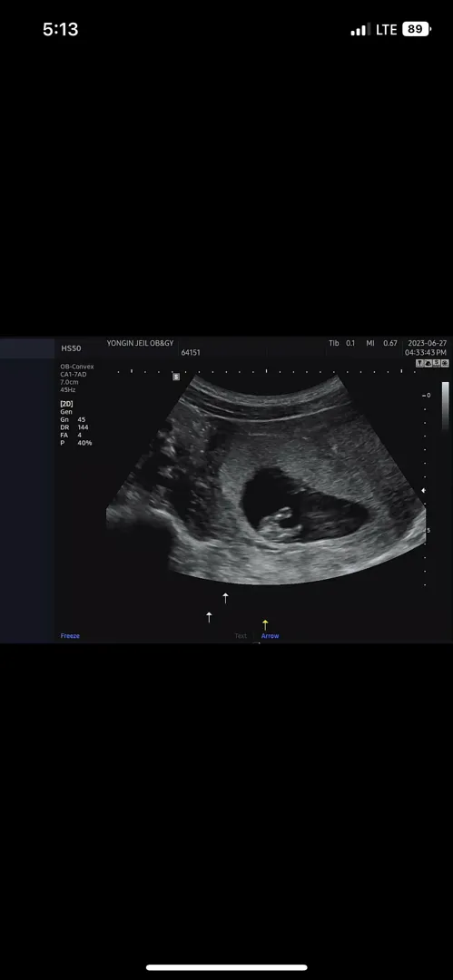Click the DR 144 dynamic range parameter
453x980 pixels.
pos(74,426)
